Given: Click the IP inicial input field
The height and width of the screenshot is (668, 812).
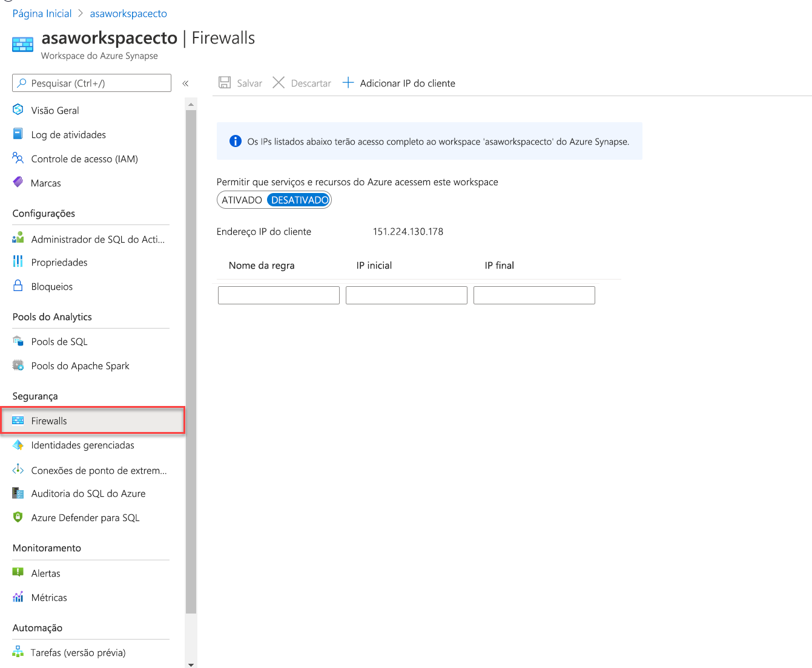Looking at the screenshot, I should tap(406, 295).
